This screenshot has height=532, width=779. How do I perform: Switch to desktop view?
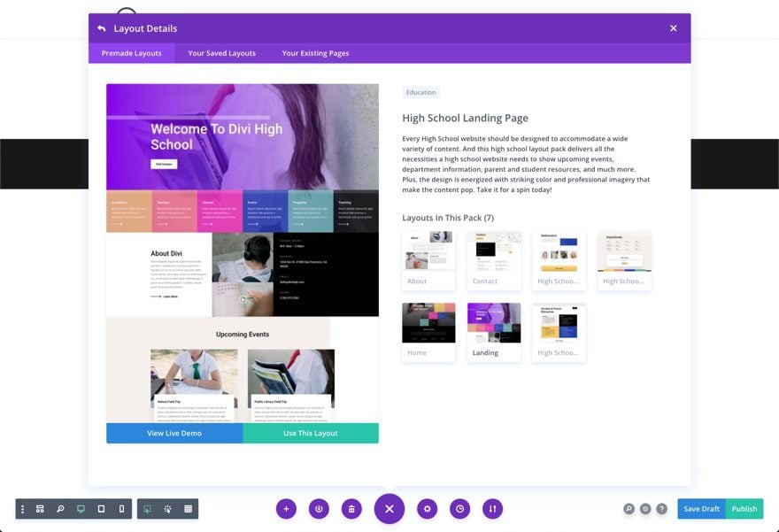tap(81, 509)
